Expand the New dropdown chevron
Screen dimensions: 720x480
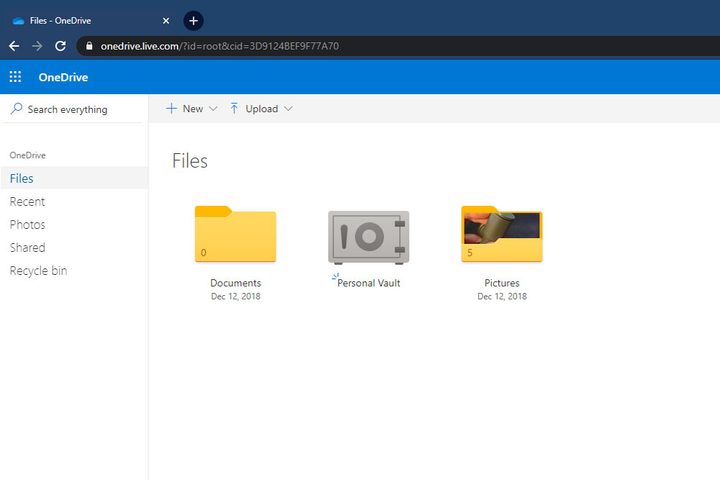(213, 109)
